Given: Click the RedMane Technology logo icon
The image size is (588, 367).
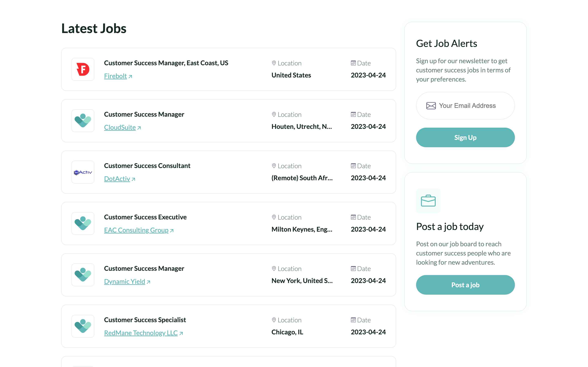Looking at the screenshot, I should (x=83, y=326).
